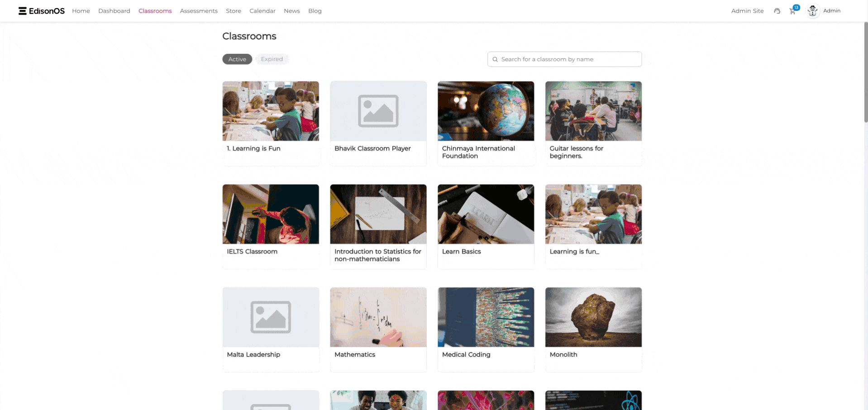This screenshot has width=868, height=410.
Task: Click the EdisonOS logo text
Action: coord(47,11)
